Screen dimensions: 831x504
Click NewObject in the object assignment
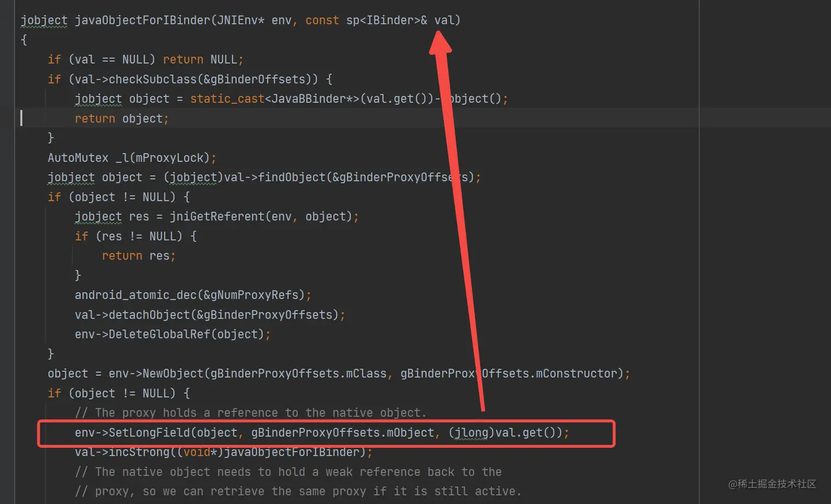pyautogui.click(x=173, y=374)
